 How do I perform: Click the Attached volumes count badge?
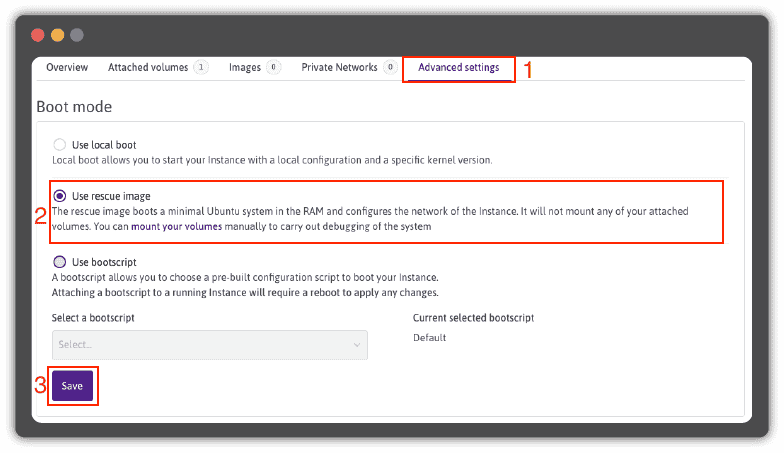click(201, 68)
